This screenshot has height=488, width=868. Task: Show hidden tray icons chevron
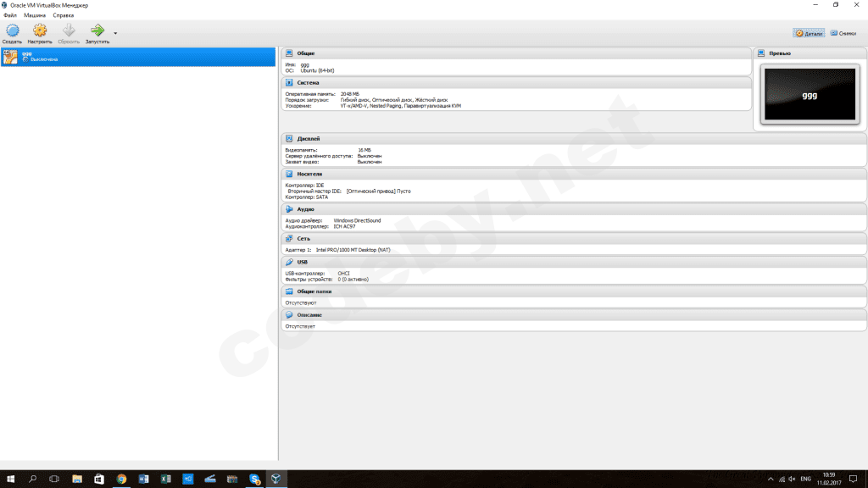point(771,480)
